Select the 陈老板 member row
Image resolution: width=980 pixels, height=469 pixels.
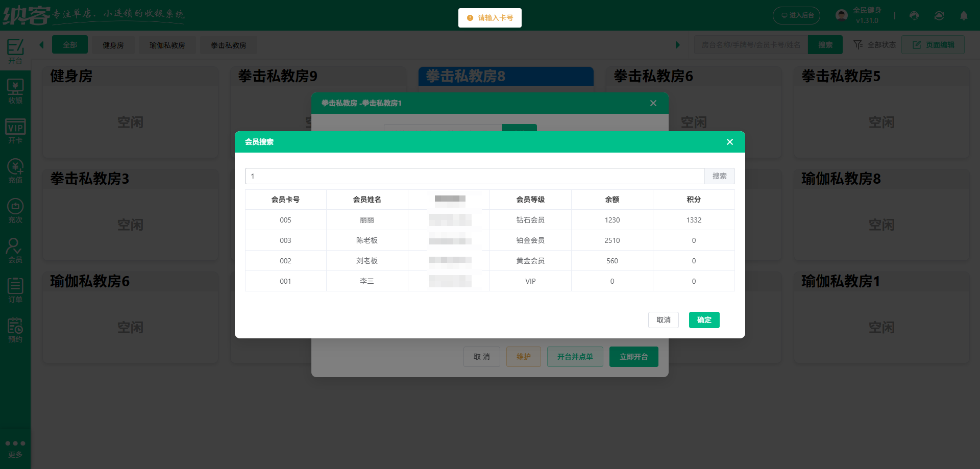click(x=367, y=240)
